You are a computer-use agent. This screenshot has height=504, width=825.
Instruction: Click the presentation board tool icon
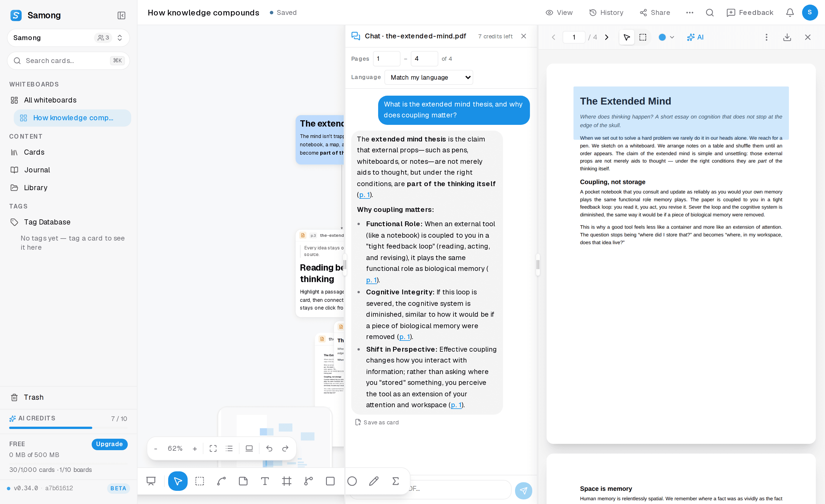point(151,481)
